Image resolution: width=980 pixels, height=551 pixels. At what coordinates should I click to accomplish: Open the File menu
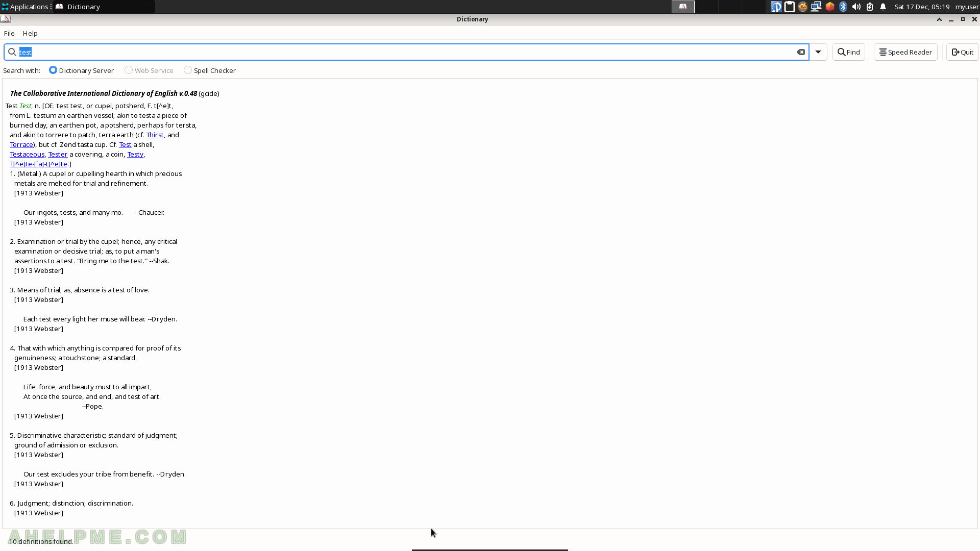tap(9, 33)
